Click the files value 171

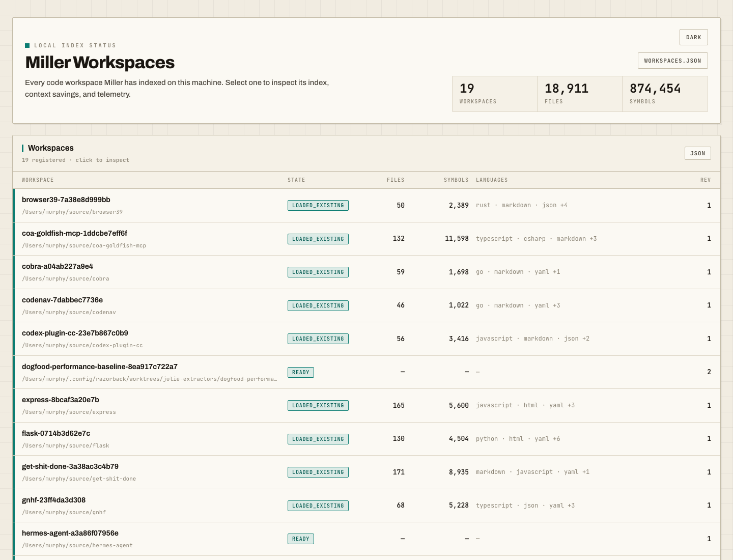click(399, 472)
